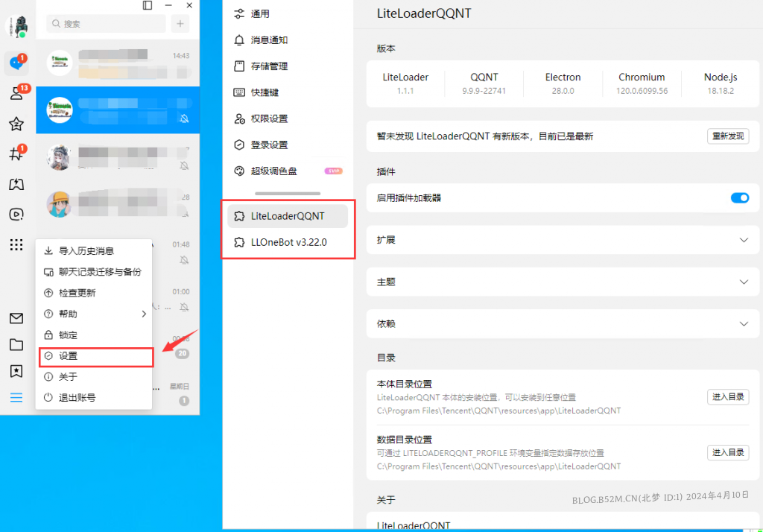This screenshot has width=763, height=532.
Task: Enable the 启用插件加载器 plugin loader switch
Action: (x=739, y=197)
